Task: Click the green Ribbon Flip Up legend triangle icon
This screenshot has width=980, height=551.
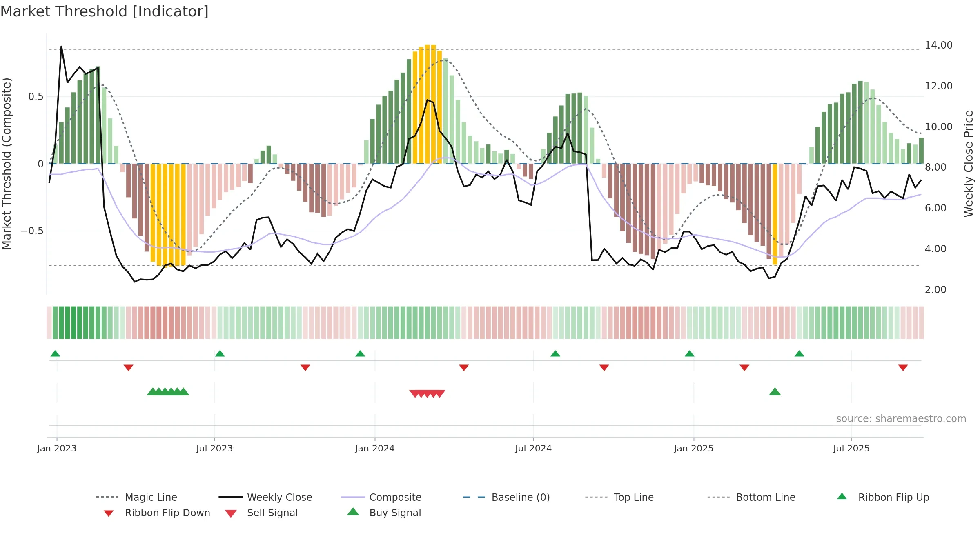Action: point(842,496)
